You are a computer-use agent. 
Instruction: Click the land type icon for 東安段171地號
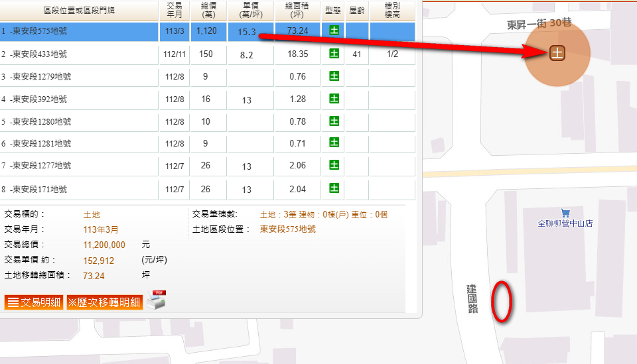pos(334,188)
